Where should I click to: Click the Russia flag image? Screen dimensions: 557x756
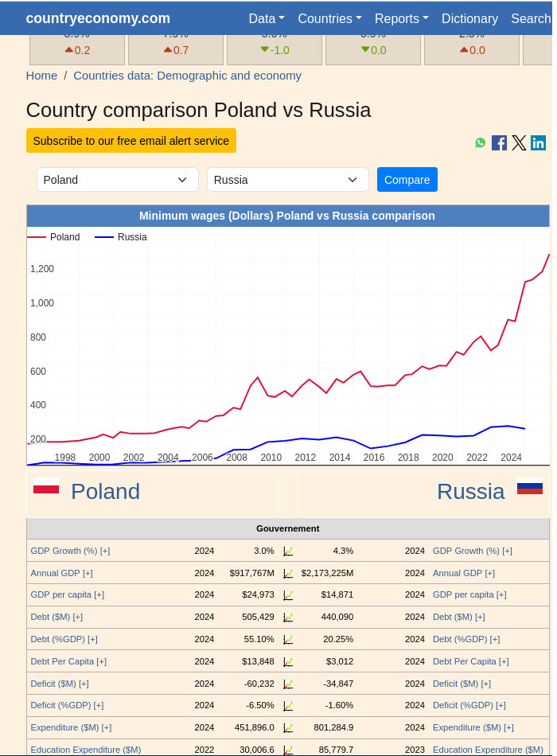529,487
